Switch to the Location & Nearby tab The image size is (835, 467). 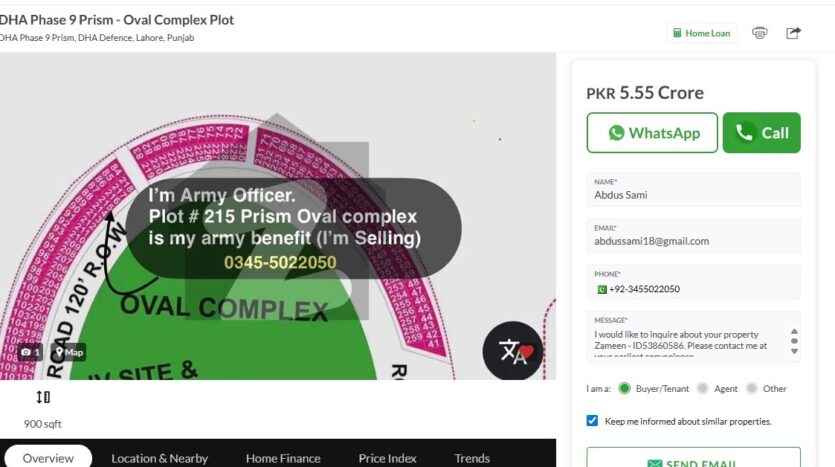click(x=160, y=458)
